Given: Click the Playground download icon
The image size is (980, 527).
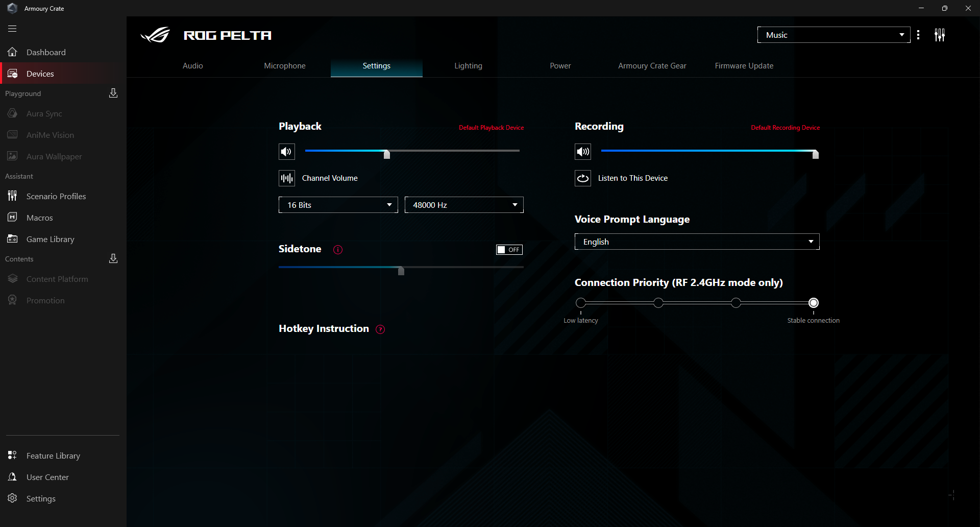Looking at the screenshot, I should (113, 93).
